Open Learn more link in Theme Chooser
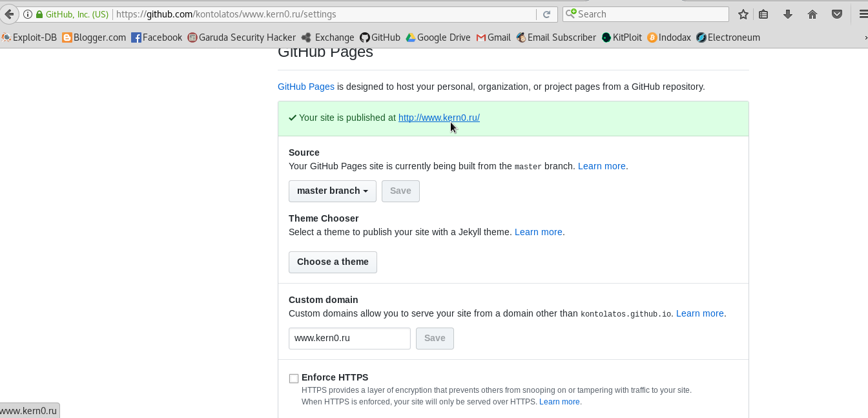Image resolution: width=868 pixels, height=418 pixels. point(539,232)
